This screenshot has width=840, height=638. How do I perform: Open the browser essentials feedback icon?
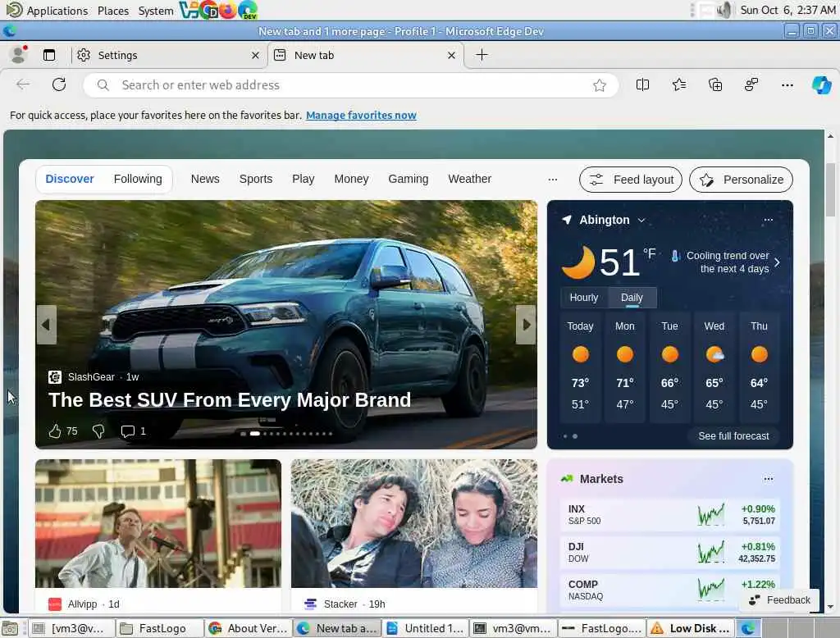(x=751, y=84)
